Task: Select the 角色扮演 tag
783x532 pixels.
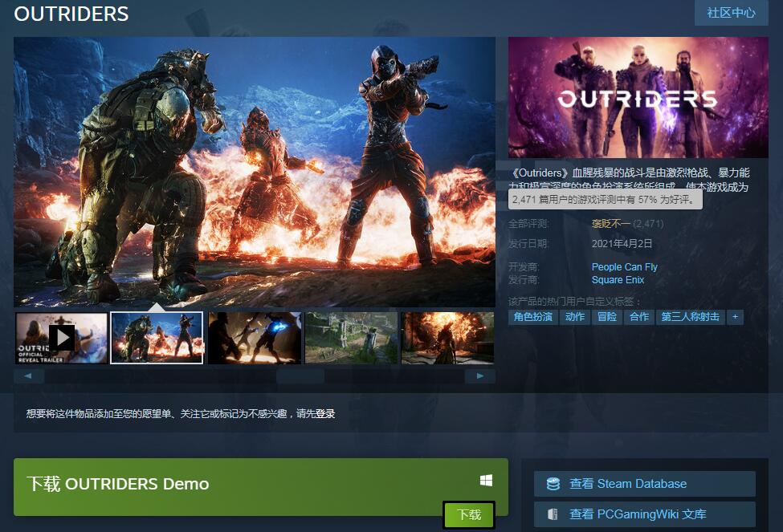Action: (x=533, y=317)
